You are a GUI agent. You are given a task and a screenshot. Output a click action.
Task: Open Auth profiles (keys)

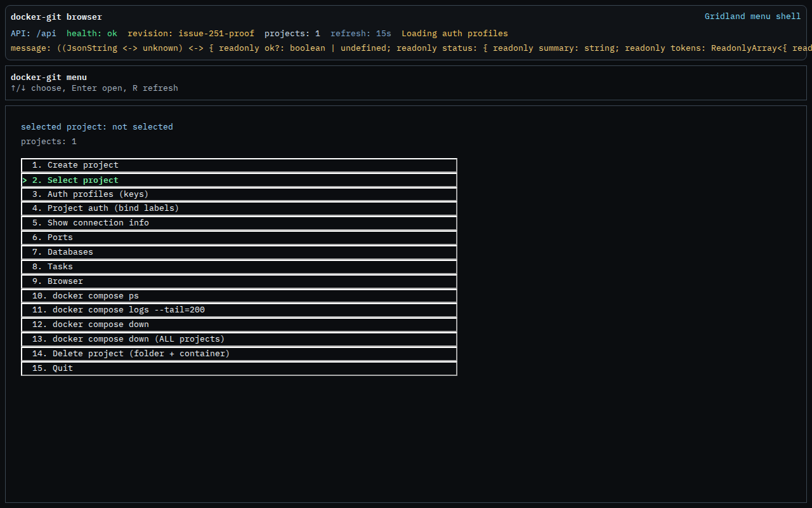point(239,194)
